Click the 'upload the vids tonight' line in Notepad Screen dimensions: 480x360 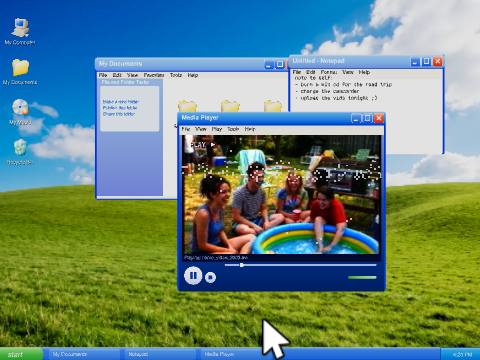[336, 98]
